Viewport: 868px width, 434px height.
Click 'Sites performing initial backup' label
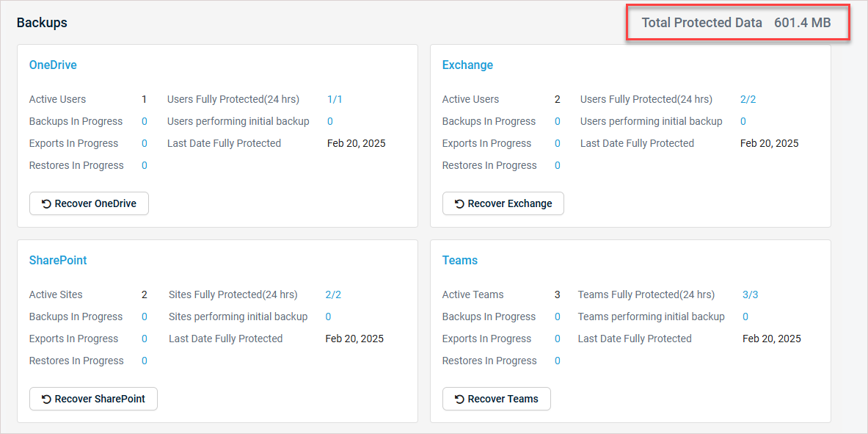coord(238,317)
